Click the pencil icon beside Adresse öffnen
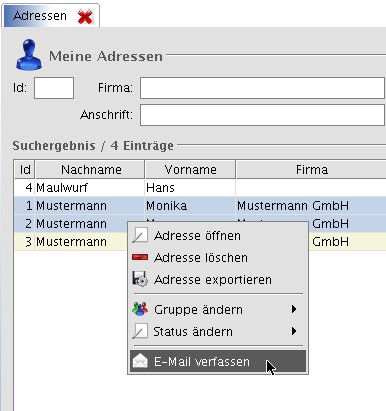 coord(140,235)
